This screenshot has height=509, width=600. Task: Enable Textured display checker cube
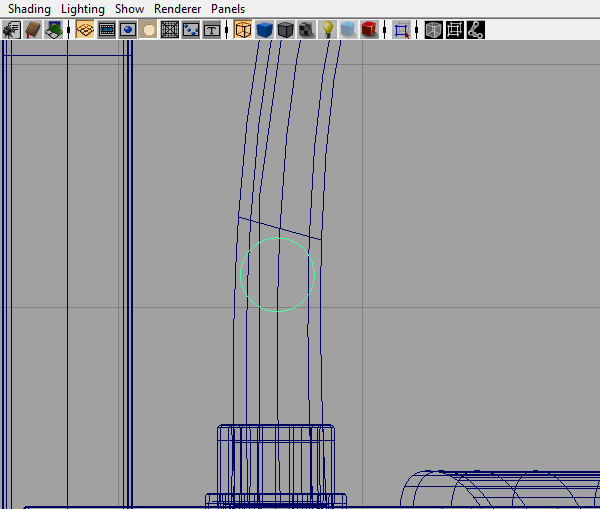(x=306, y=30)
